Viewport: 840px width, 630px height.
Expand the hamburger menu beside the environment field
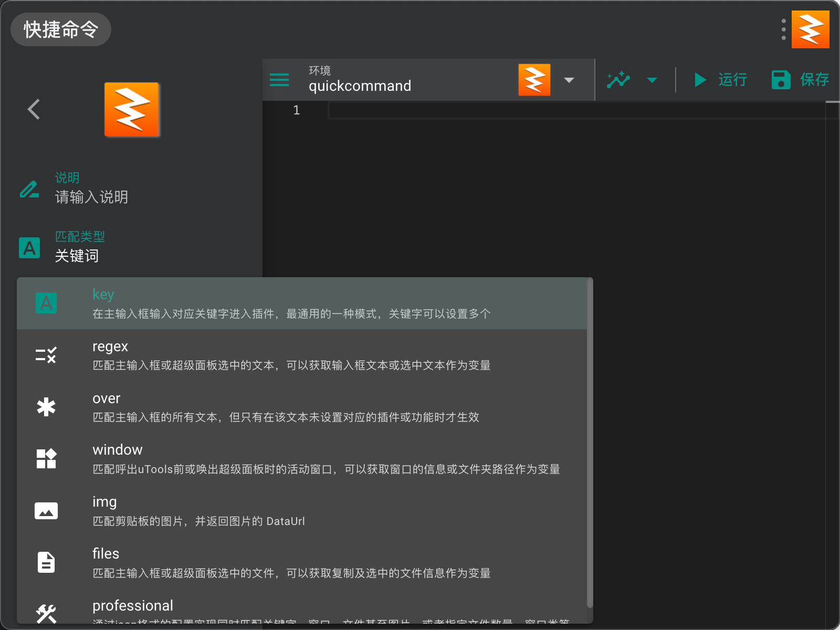tap(279, 80)
